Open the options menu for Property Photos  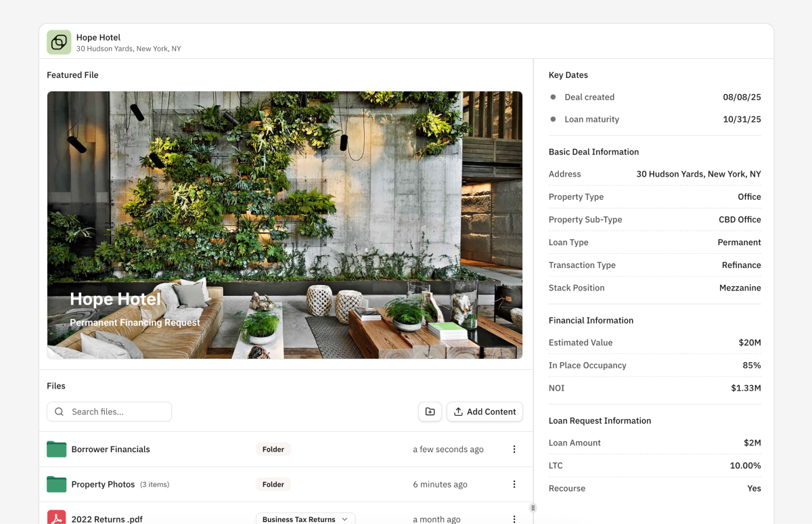tap(514, 484)
